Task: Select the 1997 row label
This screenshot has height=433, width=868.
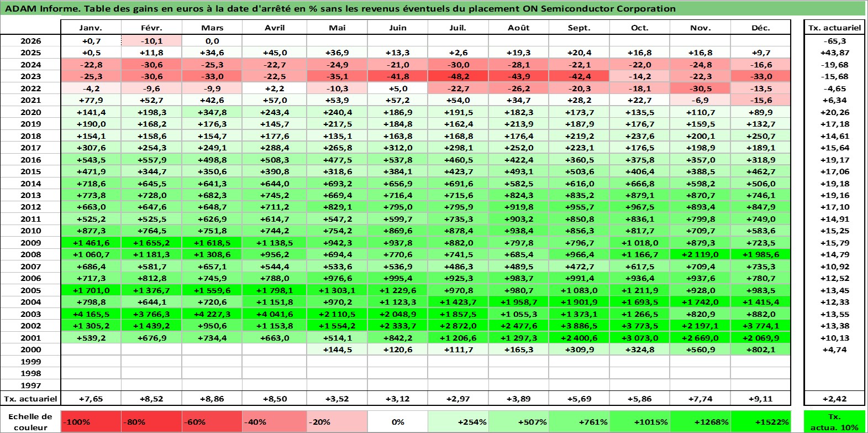Action: pos(31,385)
